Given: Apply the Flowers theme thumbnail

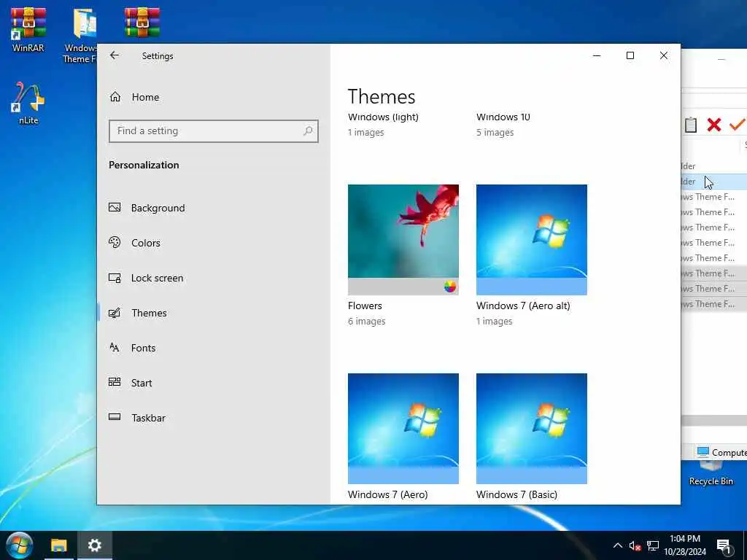Looking at the screenshot, I should (403, 239).
